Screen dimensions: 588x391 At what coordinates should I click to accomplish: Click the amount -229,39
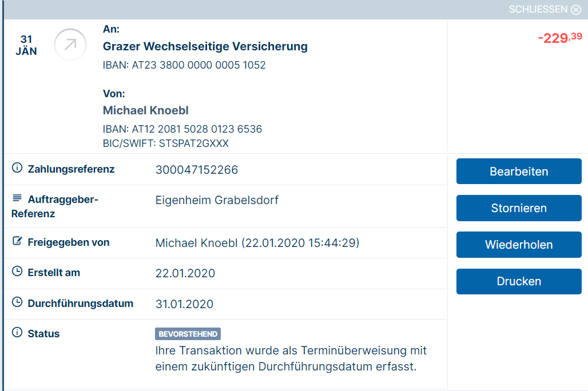560,38
